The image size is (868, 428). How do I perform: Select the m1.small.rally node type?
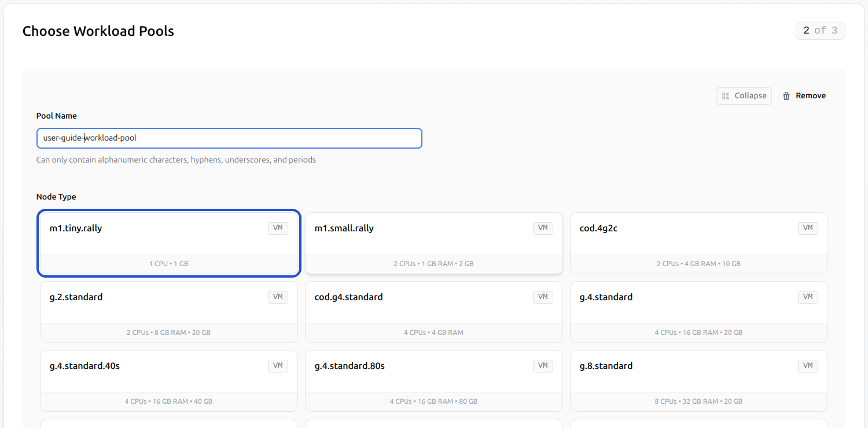coord(434,243)
